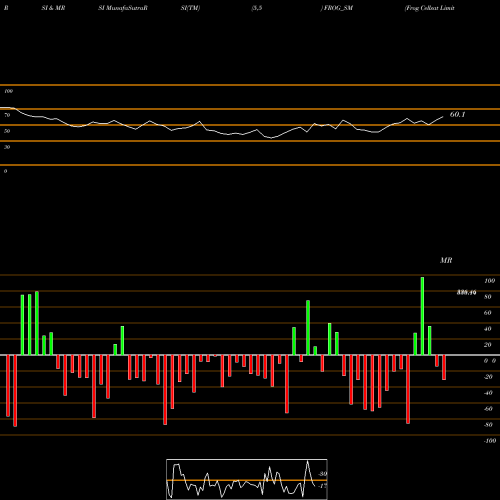Screen dimensions: 500x500
Task: Click the -100 label on MR right axis
Action: (x=489, y=441)
